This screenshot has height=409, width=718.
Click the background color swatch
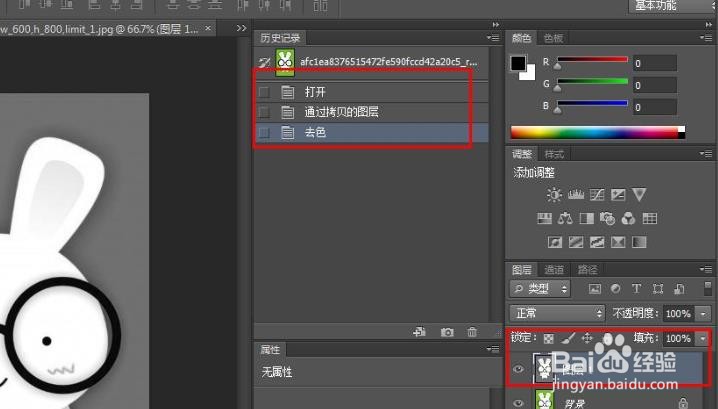coord(529,74)
